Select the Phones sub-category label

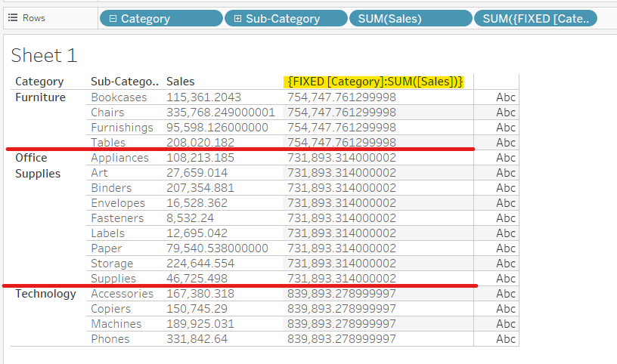pyautogui.click(x=110, y=339)
